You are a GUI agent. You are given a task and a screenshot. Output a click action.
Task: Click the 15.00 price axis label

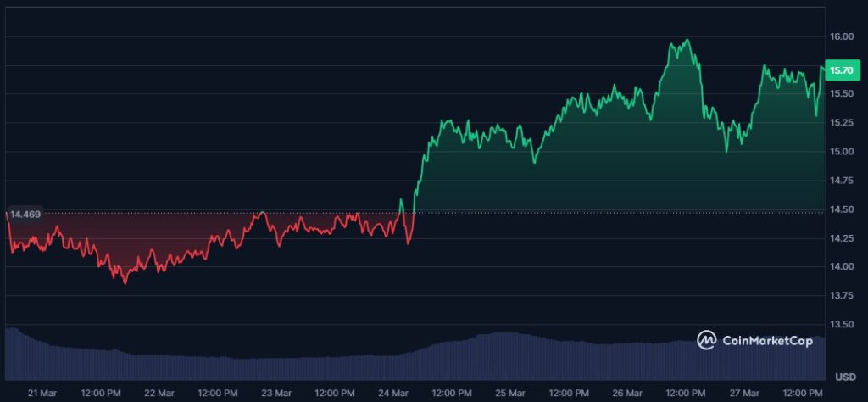[844, 152]
